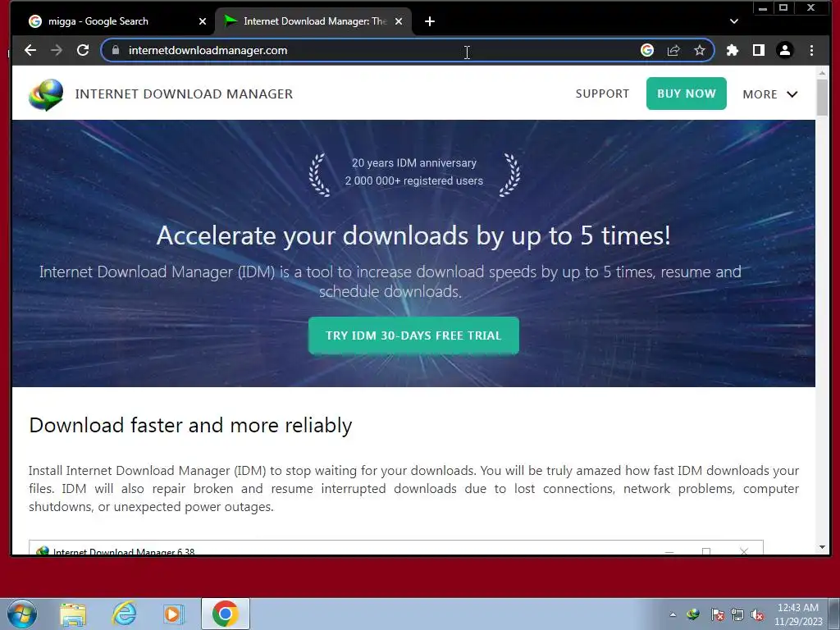Select the Internet Download Manager tab
840x630 pixels.
pyautogui.click(x=313, y=21)
